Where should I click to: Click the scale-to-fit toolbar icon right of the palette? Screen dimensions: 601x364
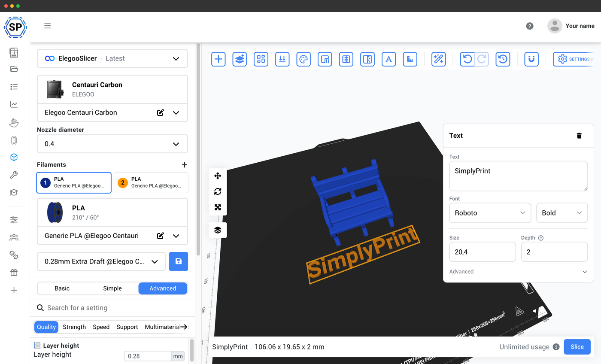325,59
